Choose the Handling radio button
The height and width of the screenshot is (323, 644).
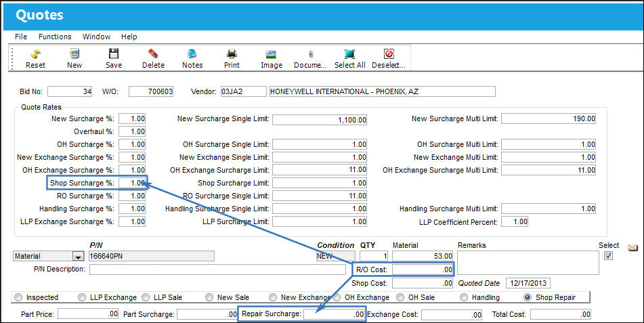point(464,297)
